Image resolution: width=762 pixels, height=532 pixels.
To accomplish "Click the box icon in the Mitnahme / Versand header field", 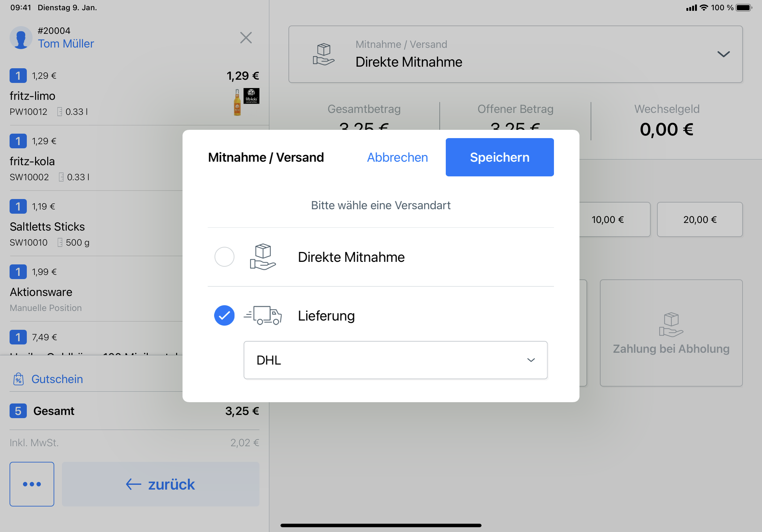I will pos(323,54).
